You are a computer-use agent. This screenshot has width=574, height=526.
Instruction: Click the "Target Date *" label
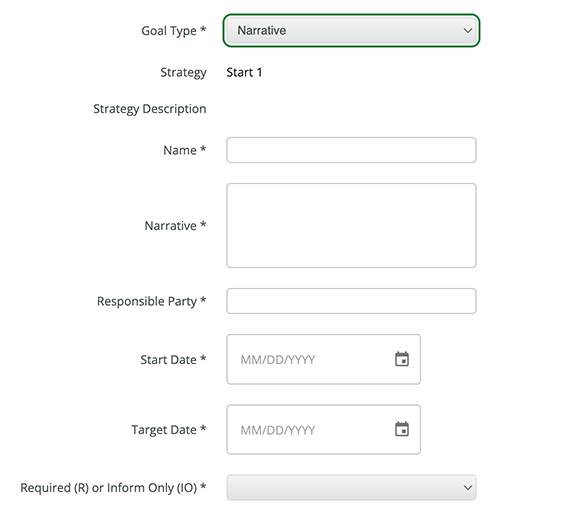pyautogui.click(x=169, y=430)
